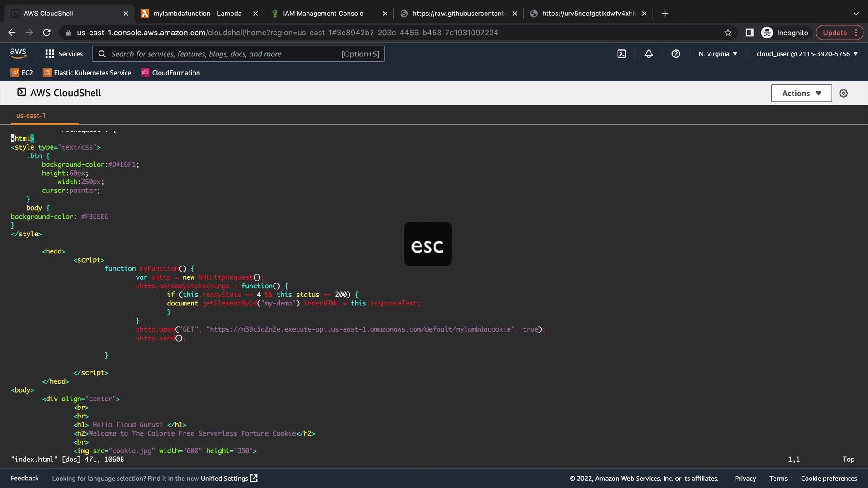868x488 pixels.
Task: Click the Feedback button
Action: click(x=24, y=479)
